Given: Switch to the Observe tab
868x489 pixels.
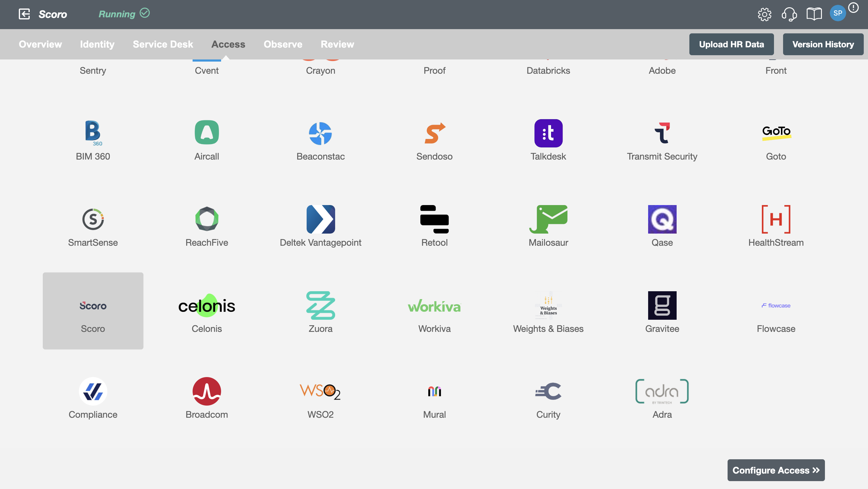Looking at the screenshot, I should pos(283,44).
